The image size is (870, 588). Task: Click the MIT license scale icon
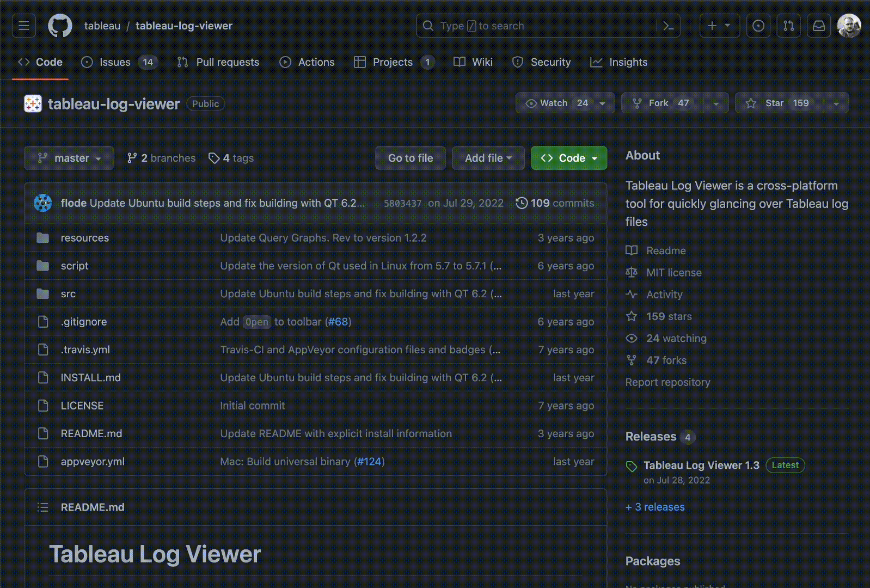click(x=632, y=272)
